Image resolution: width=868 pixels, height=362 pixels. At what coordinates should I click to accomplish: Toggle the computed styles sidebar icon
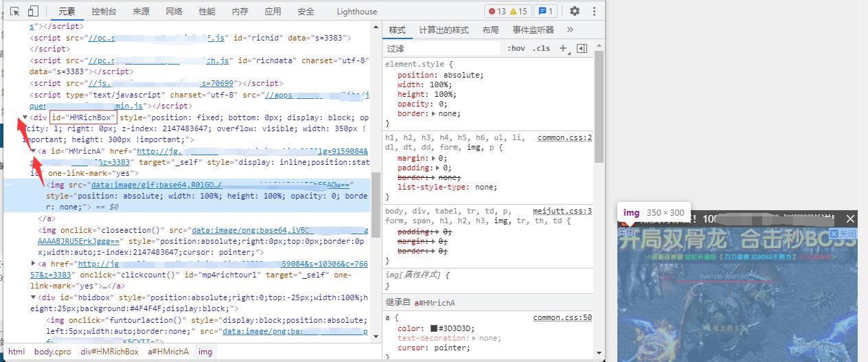pyautogui.click(x=582, y=48)
